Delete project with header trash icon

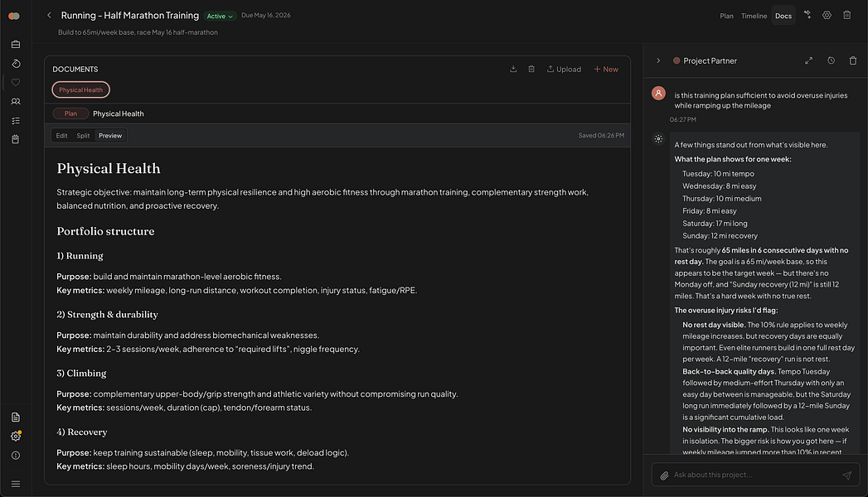point(847,15)
